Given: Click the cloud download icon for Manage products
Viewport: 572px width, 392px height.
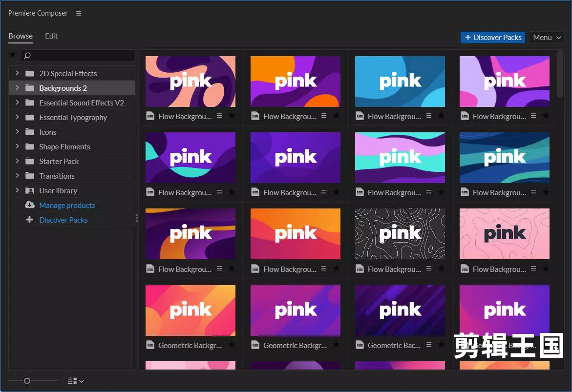Looking at the screenshot, I should point(29,205).
